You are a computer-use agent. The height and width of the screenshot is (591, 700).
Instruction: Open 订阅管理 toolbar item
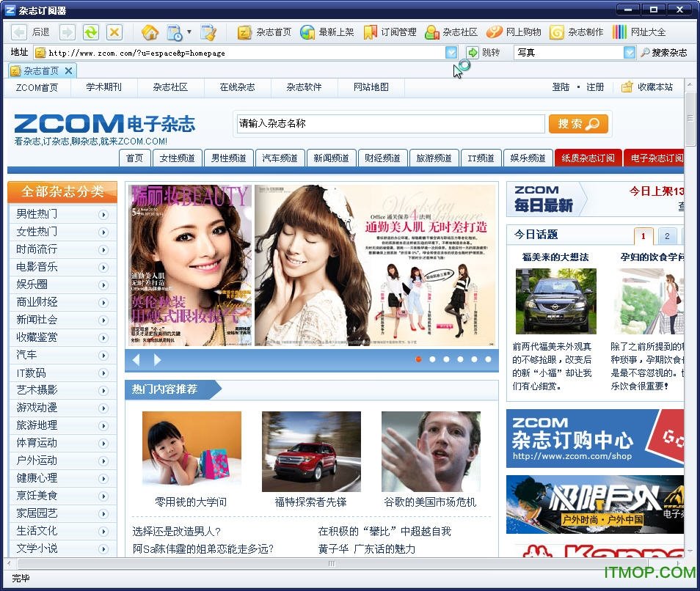point(390,32)
